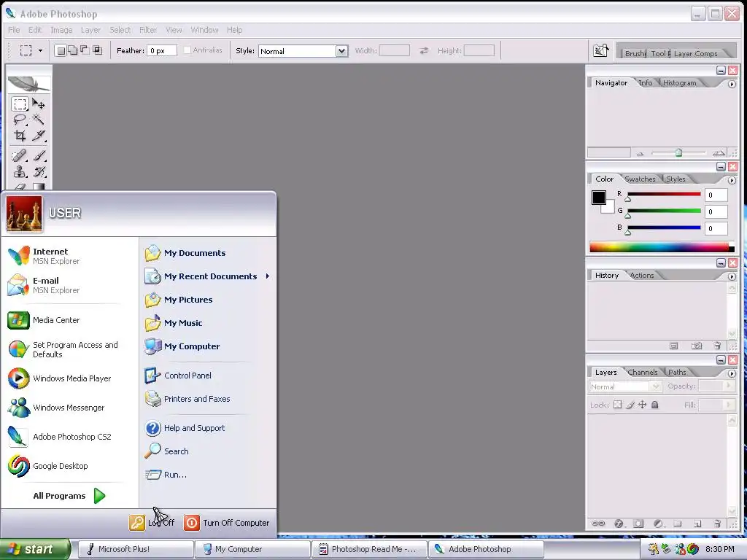Expand the My Recent Documents submenu arrow
747x560 pixels.
[x=268, y=276]
